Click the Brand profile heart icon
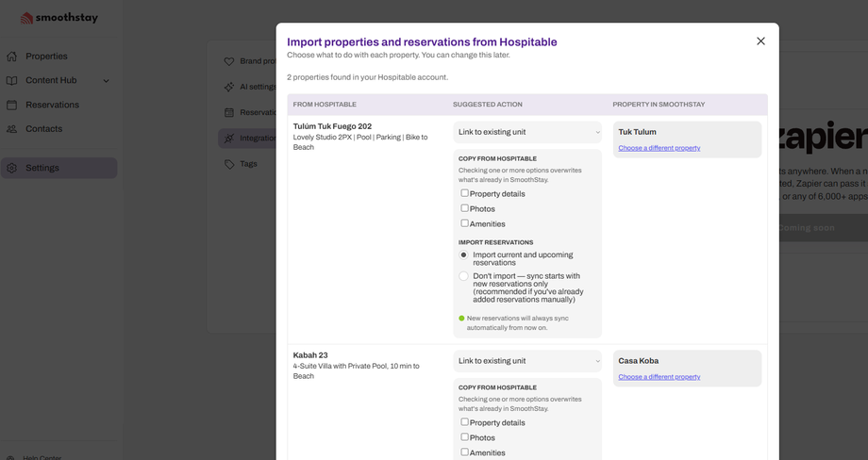This screenshot has height=460, width=868. point(229,61)
